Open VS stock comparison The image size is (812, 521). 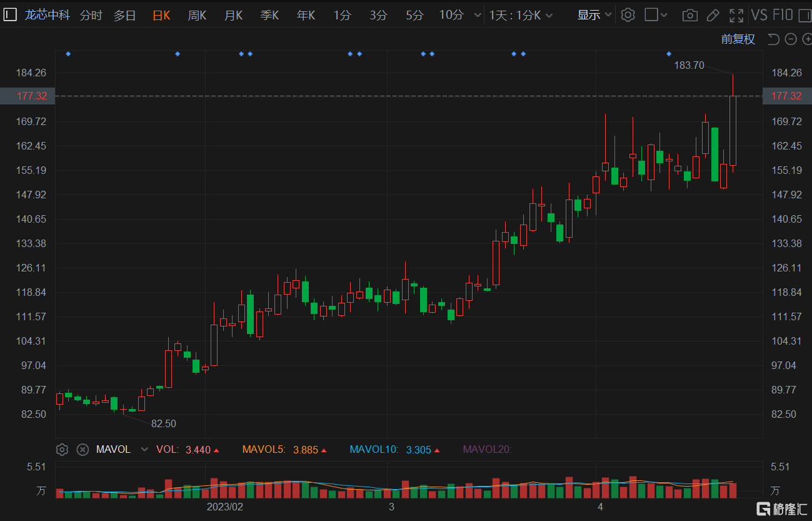pos(759,15)
